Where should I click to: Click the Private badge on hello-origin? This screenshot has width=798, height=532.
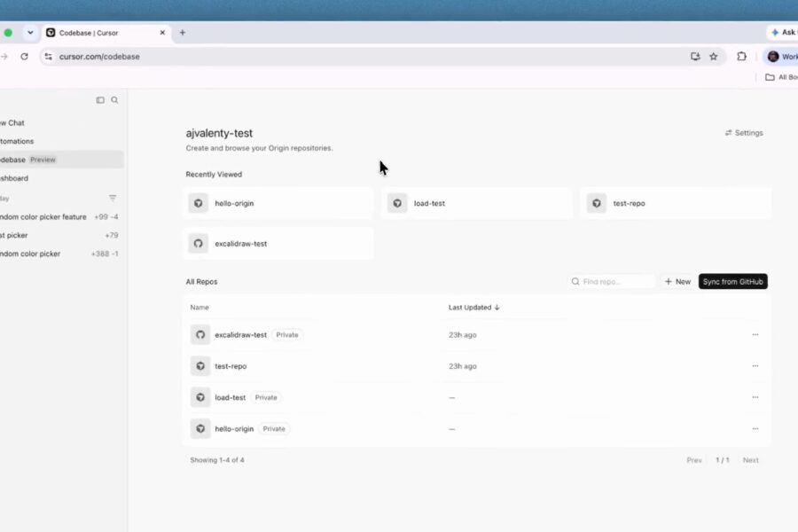pyautogui.click(x=274, y=428)
